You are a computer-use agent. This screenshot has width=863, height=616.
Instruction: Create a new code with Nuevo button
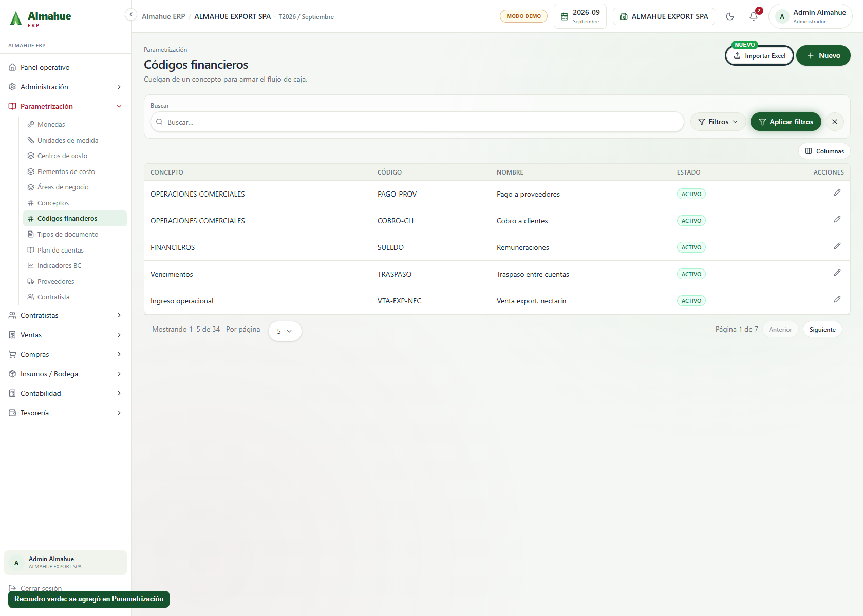pos(823,55)
